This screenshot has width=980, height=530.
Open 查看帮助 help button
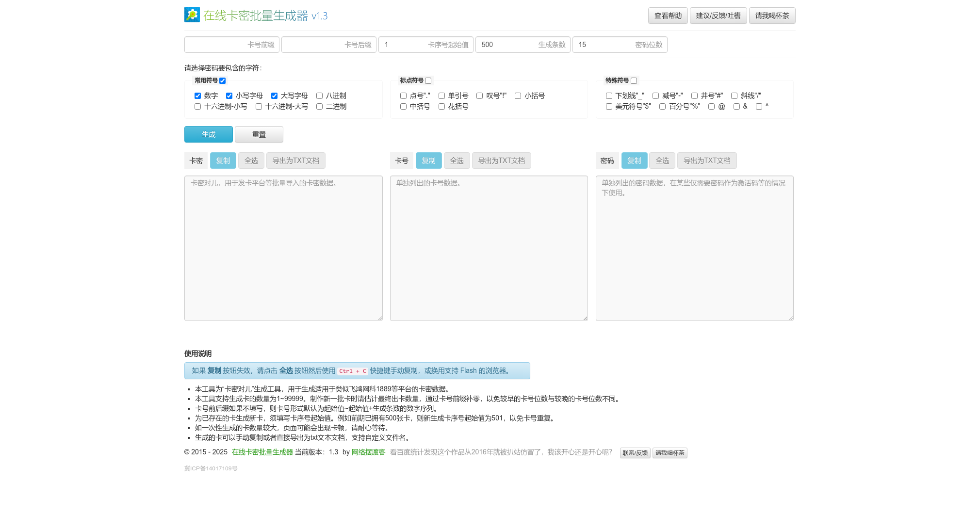tap(668, 16)
